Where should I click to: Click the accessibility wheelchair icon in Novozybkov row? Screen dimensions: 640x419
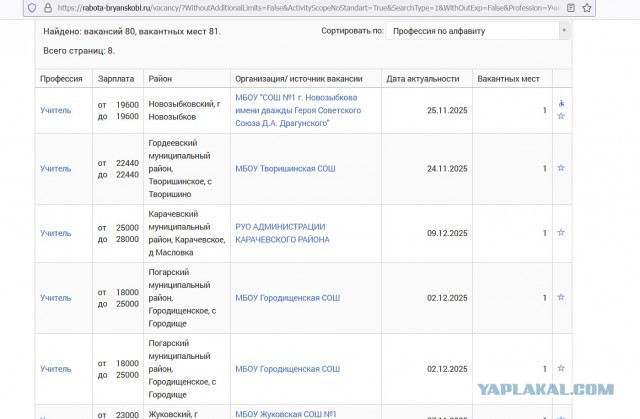pyautogui.click(x=561, y=103)
